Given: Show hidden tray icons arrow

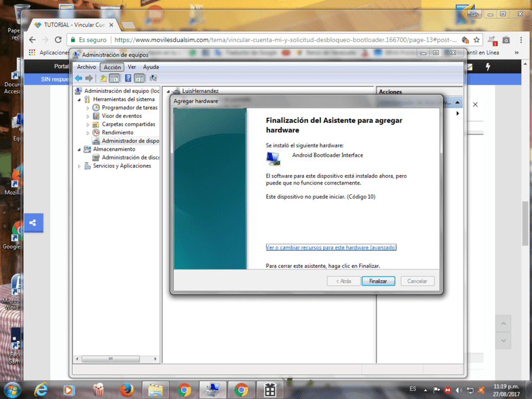Looking at the screenshot, I should point(426,391).
